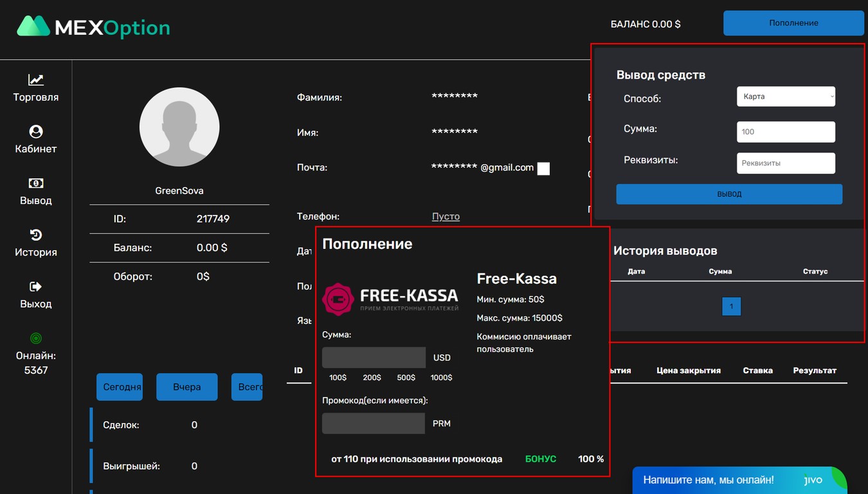Open the Jivo chat widget
The height and width of the screenshot is (494, 868).
pyautogui.click(x=739, y=480)
